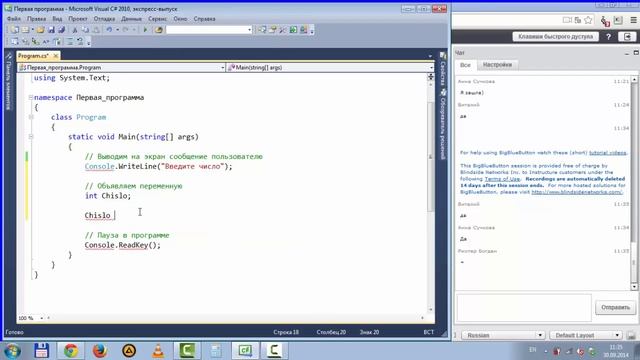Click the Find in Files icon
640x360 pixels.
coord(159,30)
